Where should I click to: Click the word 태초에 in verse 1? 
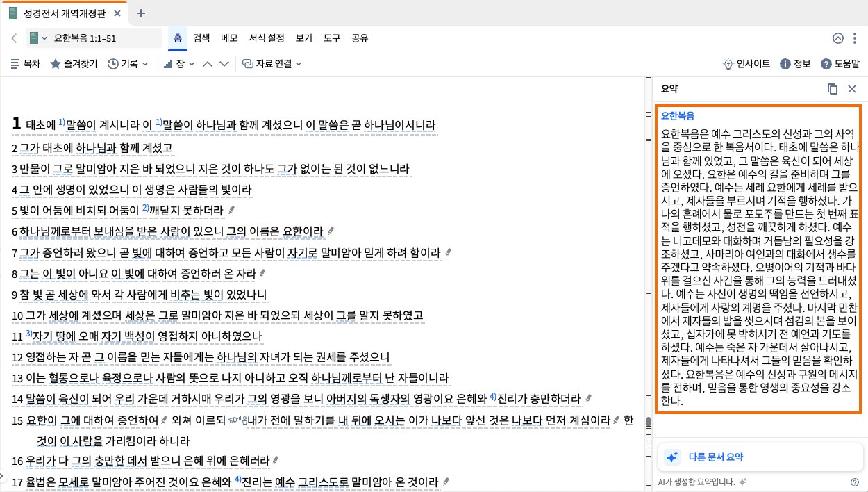(41, 126)
